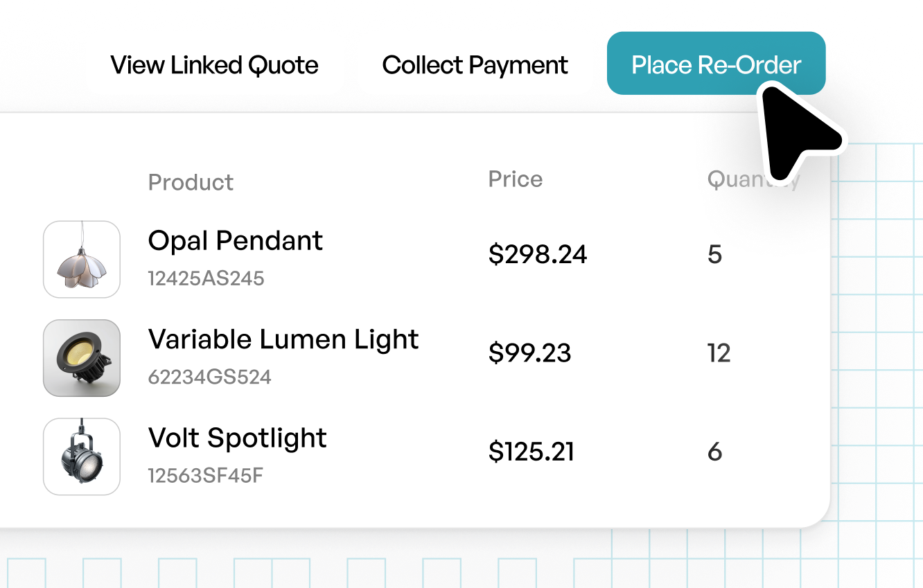
Task: Click SKU code 12563SF45F
Action: click(x=205, y=476)
